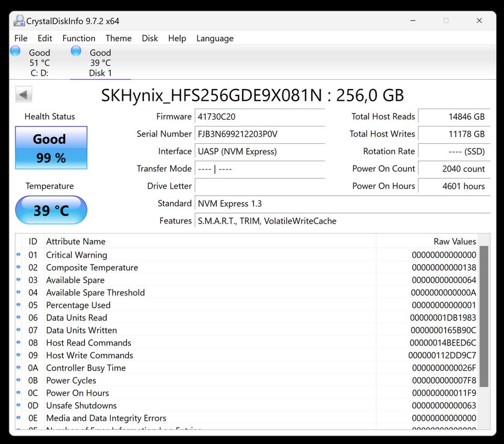Screen dimensions: 504x444
Task: Click the CrystalDiskInfo app icon in title bar
Action: (x=19, y=21)
